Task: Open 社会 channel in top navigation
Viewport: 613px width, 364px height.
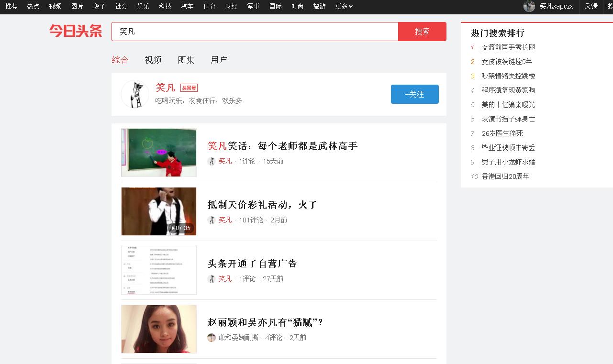Action: [x=121, y=6]
